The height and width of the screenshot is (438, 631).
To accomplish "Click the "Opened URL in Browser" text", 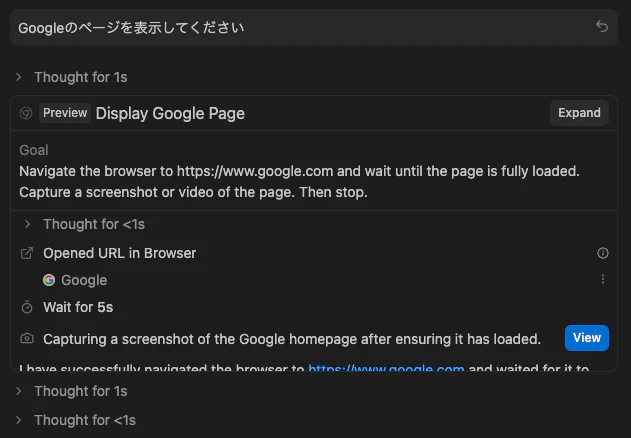I will click(x=120, y=253).
